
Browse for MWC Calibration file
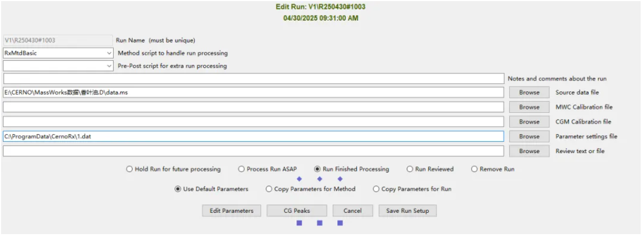529,107
